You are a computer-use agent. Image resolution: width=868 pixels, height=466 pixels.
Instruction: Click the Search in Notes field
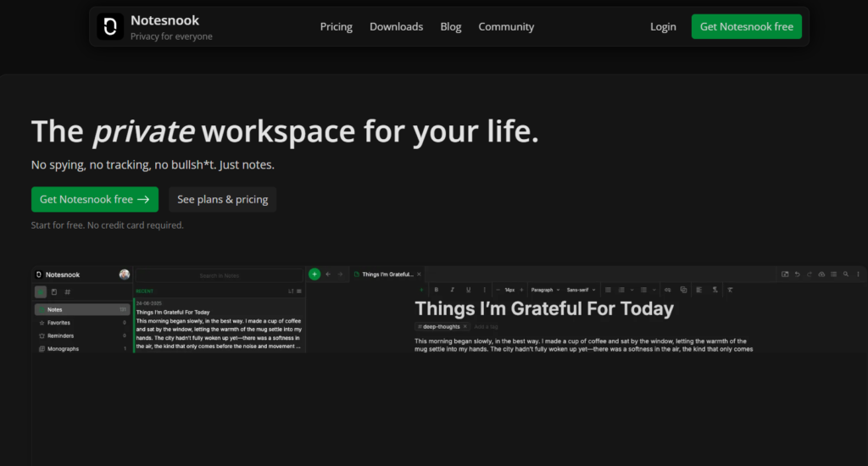click(219, 275)
